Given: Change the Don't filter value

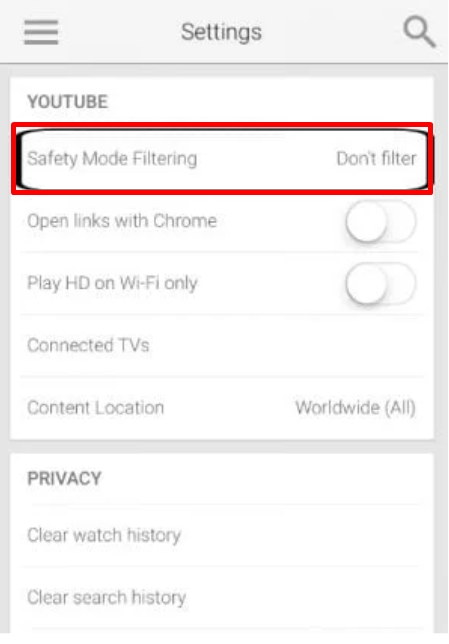Looking at the screenshot, I should (376, 159).
